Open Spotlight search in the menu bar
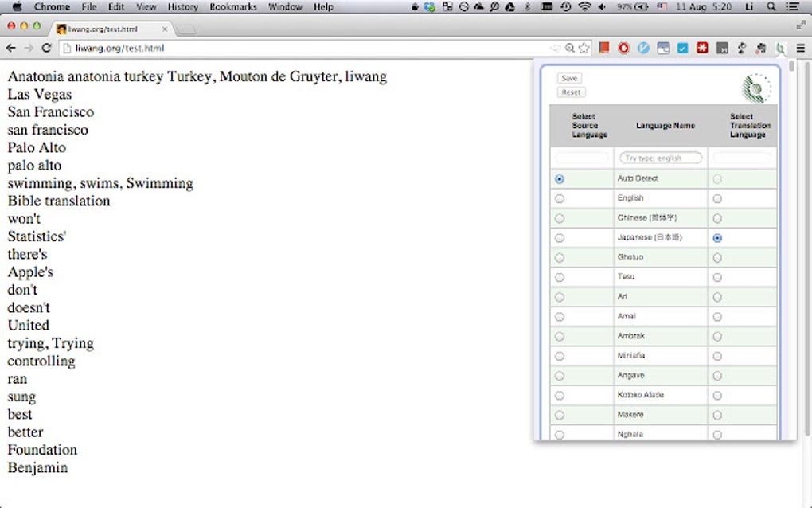 click(x=771, y=6)
